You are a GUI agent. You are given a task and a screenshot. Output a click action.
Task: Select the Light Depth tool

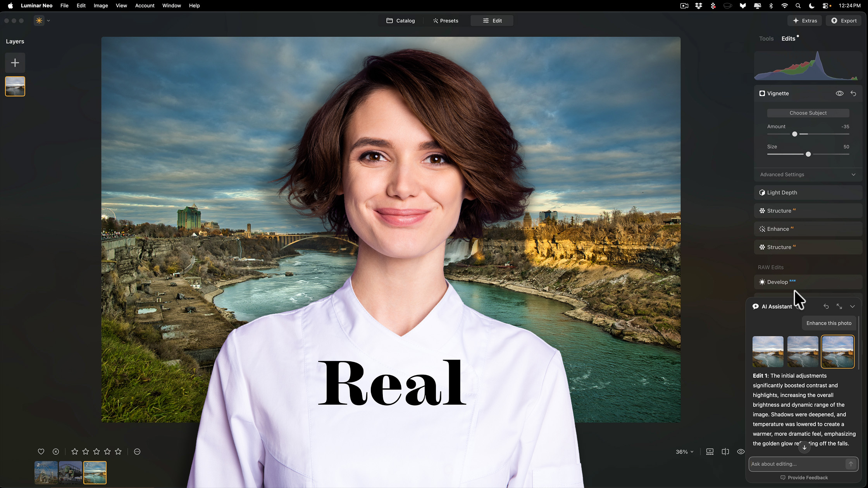click(808, 192)
